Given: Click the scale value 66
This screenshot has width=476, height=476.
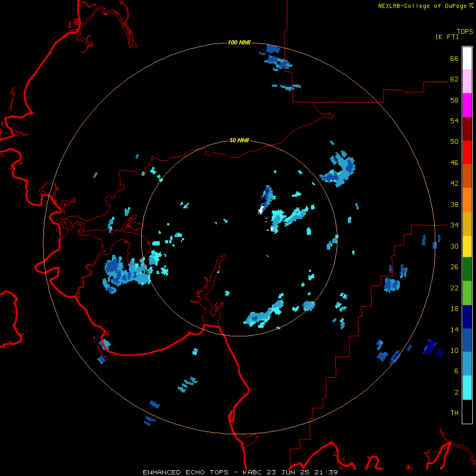Looking at the screenshot, I should pyautogui.click(x=454, y=58).
